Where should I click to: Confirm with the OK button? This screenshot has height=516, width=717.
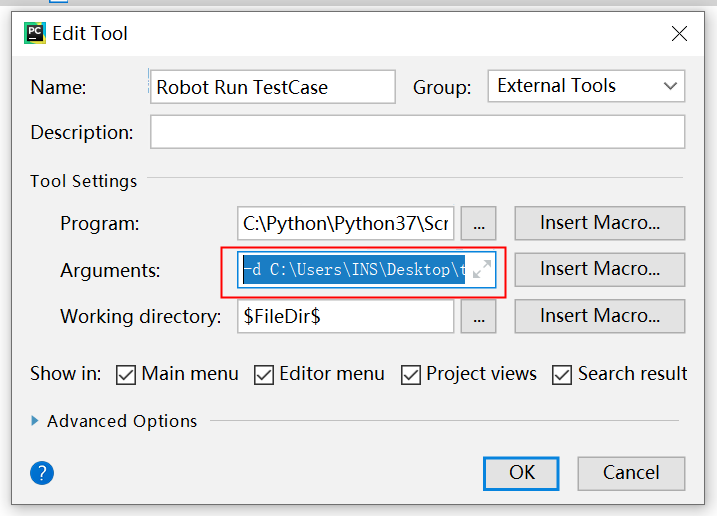[x=521, y=473]
